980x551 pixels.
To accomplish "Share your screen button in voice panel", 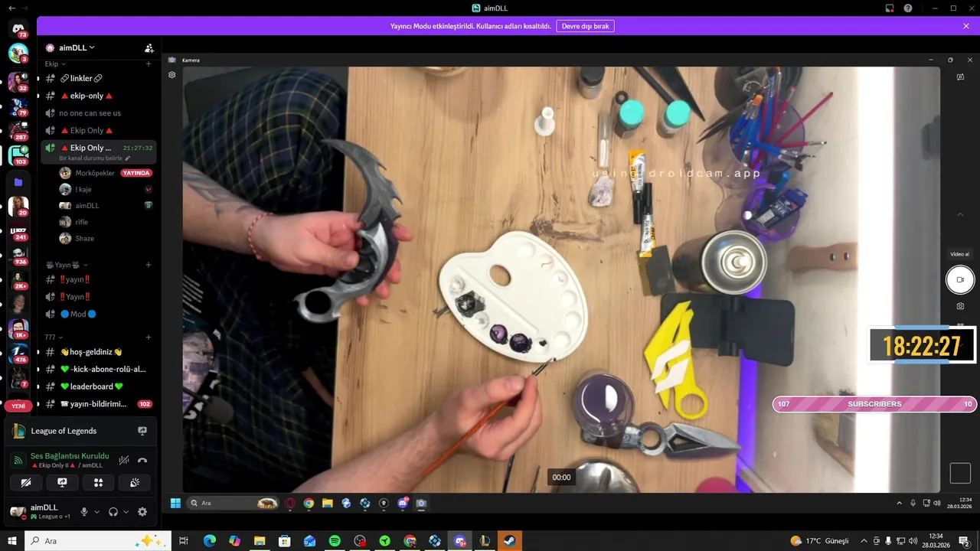I will coord(62,483).
